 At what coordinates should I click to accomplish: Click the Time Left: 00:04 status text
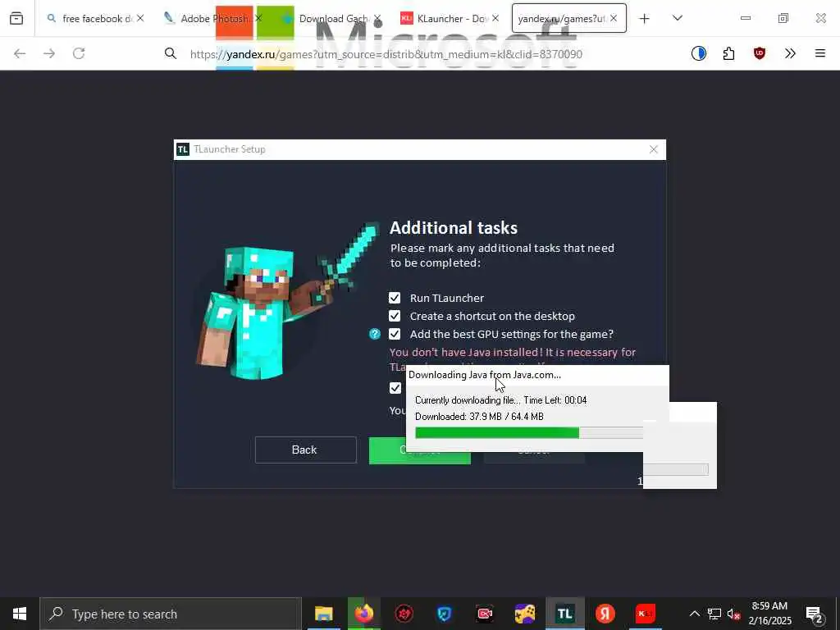[x=555, y=400]
